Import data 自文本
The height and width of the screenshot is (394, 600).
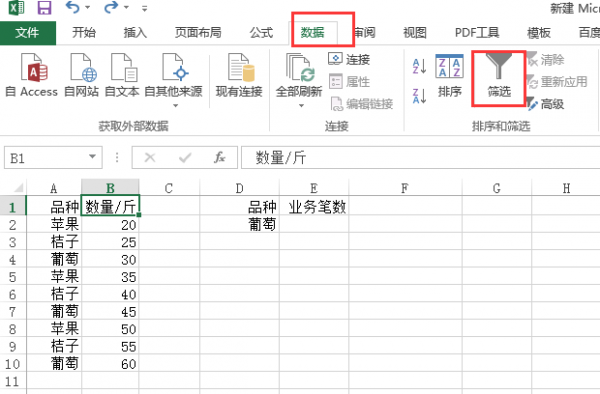(122, 75)
